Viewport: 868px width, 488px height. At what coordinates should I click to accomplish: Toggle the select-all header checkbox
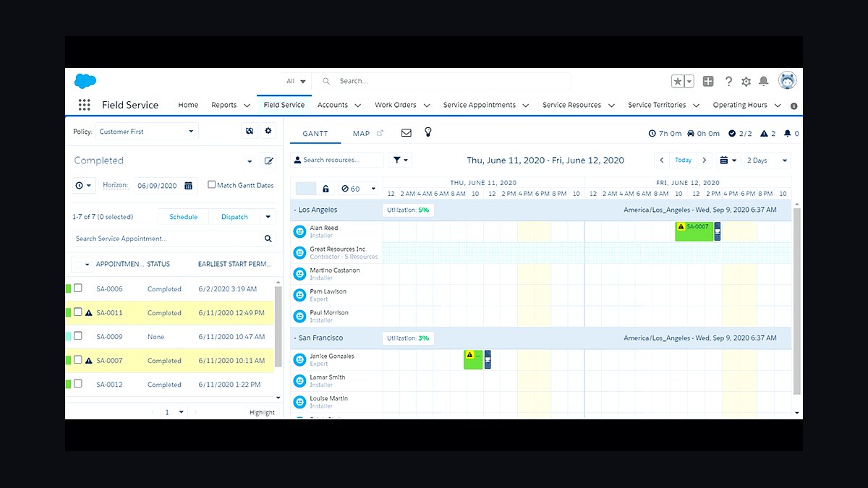pos(77,264)
